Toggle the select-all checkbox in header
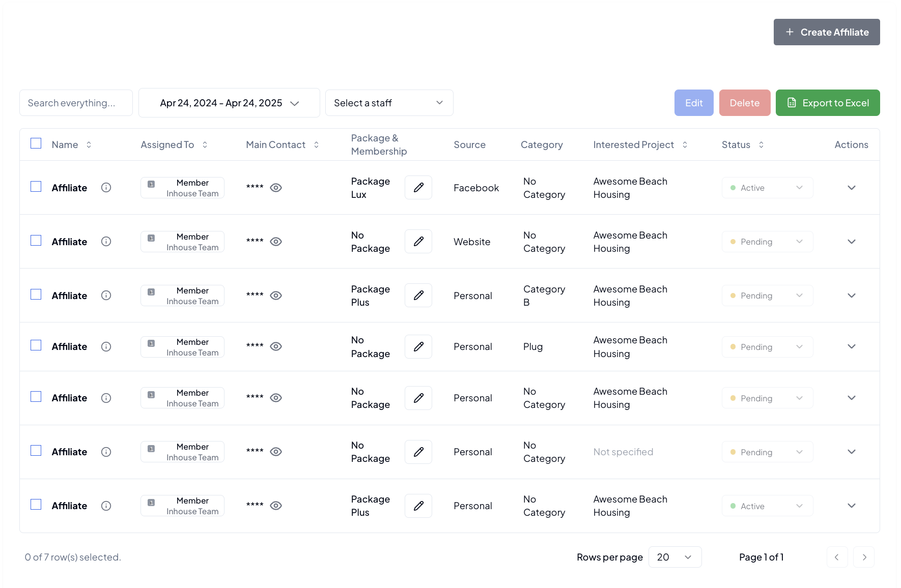 click(x=36, y=143)
